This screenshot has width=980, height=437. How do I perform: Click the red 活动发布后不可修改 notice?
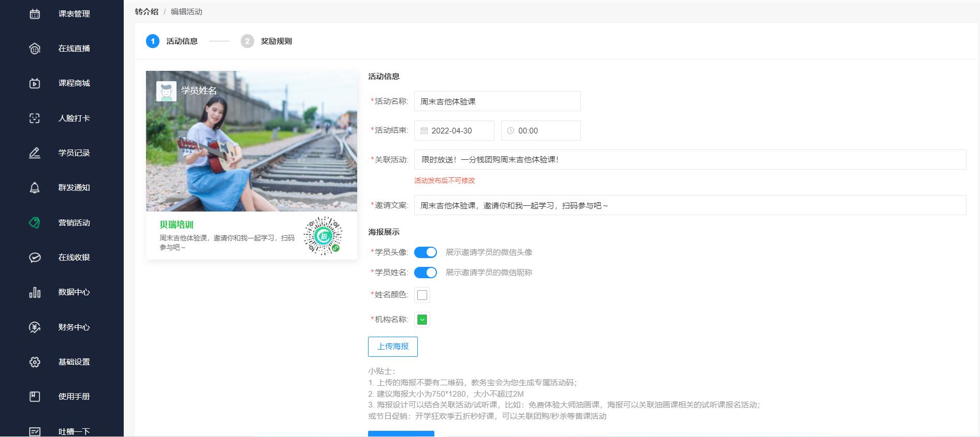(445, 180)
